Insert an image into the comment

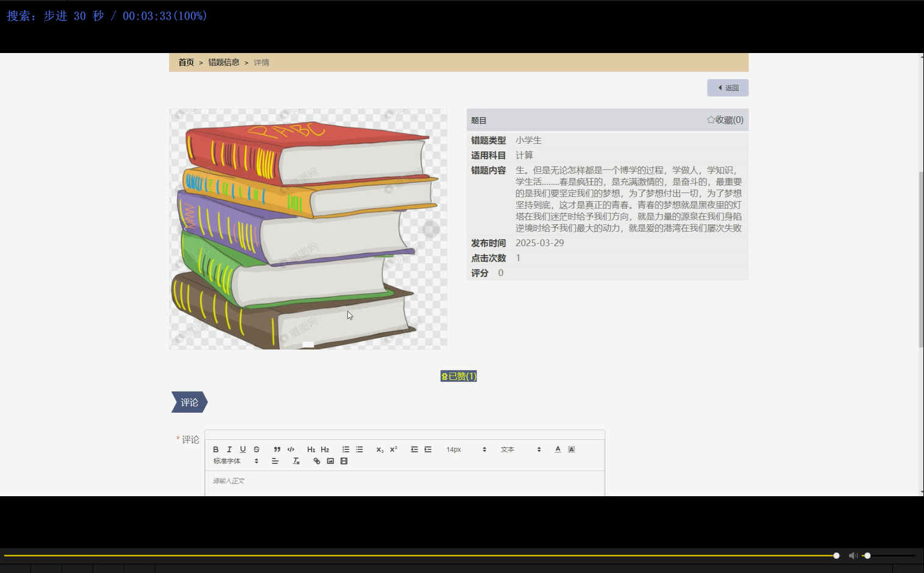pyautogui.click(x=330, y=461)
